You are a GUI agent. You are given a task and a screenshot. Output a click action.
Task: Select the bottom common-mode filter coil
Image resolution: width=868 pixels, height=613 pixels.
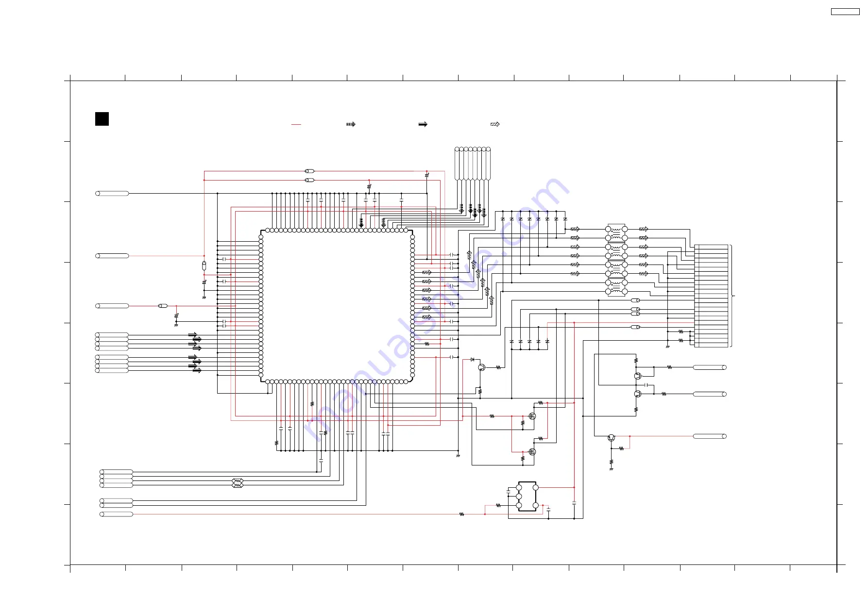coord(616,287)
